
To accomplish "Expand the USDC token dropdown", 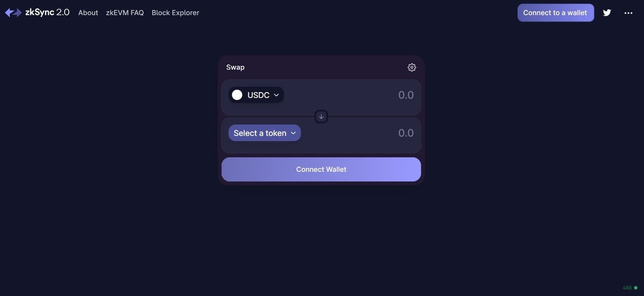I will 276,95.
